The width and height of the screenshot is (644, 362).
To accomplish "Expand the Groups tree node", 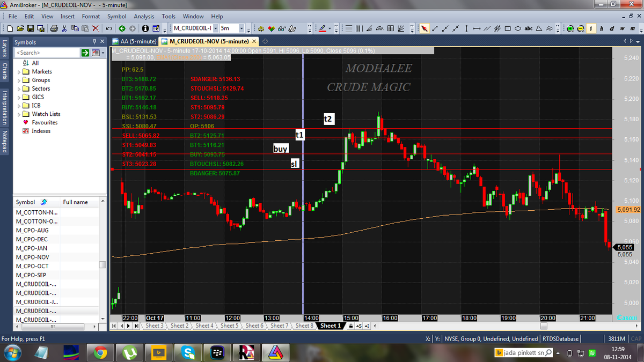I will point(19,80).
